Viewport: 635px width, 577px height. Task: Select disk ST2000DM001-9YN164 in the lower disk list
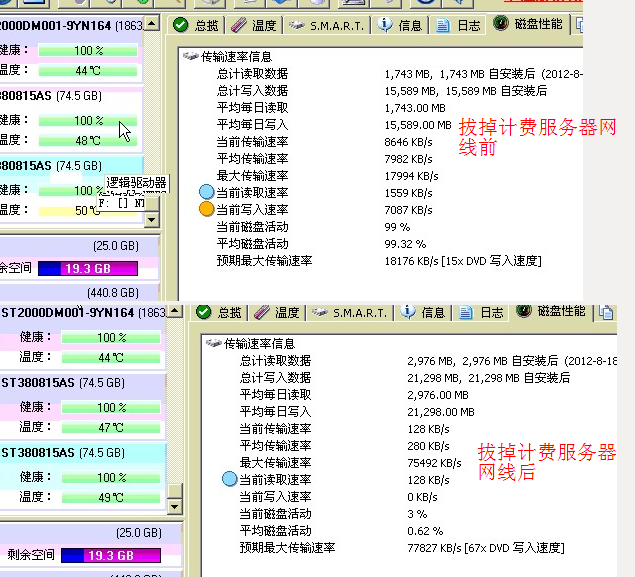point(83,313)
